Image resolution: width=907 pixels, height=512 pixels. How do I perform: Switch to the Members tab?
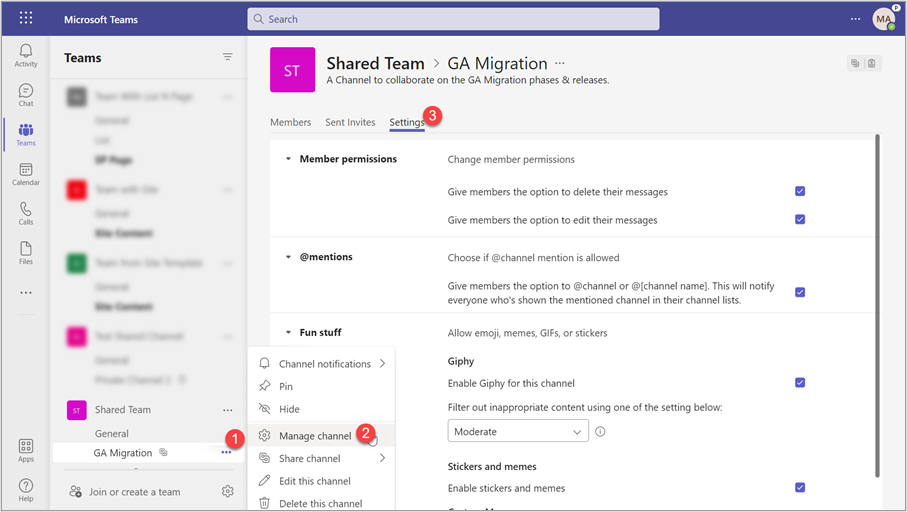tap(290, 122)
